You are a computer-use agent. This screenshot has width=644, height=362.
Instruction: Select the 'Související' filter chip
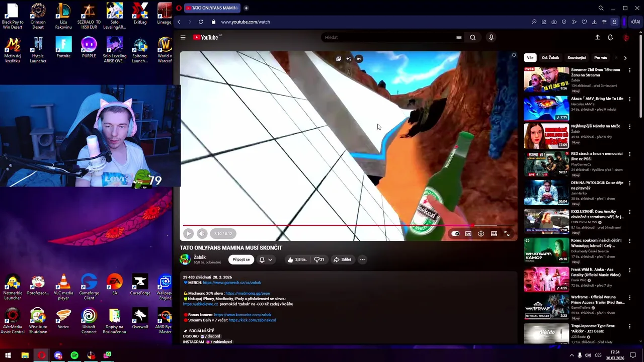point(577,58)
